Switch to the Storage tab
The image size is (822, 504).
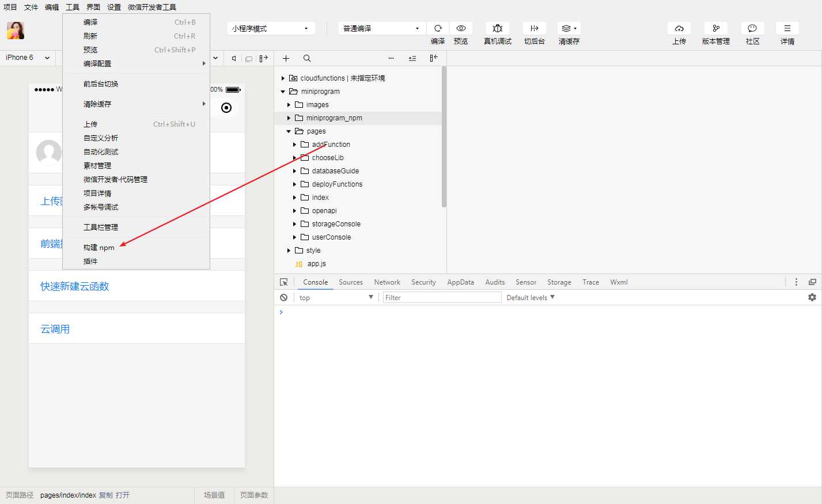pos(559,282)
